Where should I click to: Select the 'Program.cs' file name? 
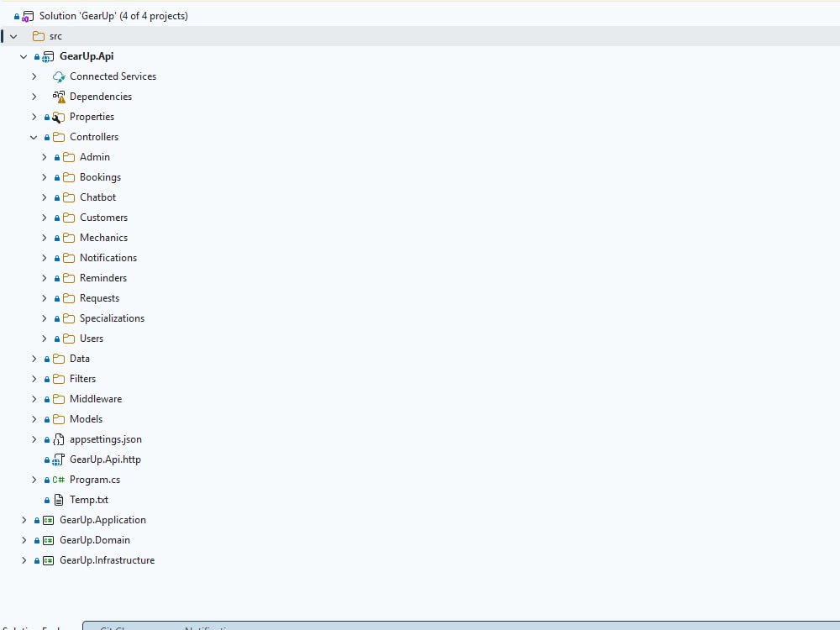pos(95,480)
